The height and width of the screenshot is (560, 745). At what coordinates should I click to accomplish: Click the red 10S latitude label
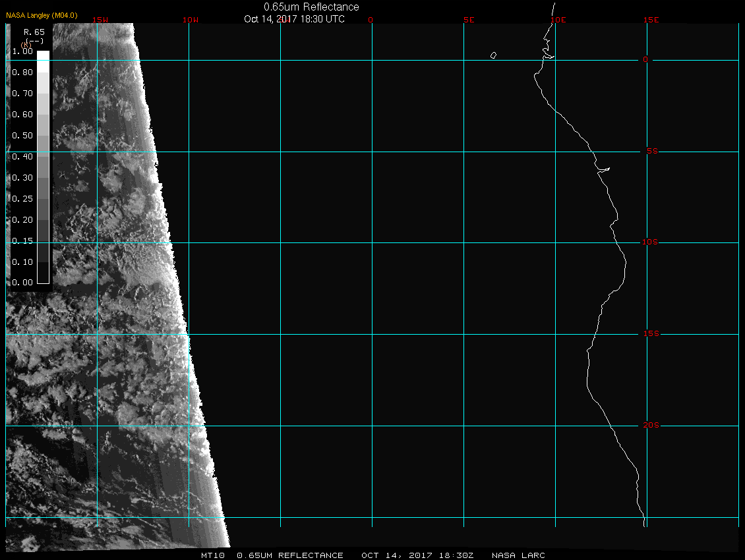pos(651,242)
